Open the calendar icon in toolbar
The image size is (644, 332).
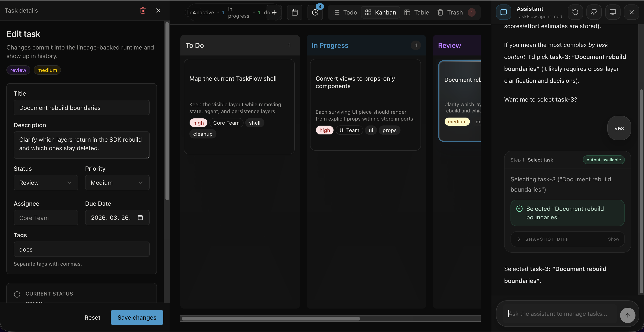coord(294,12)
